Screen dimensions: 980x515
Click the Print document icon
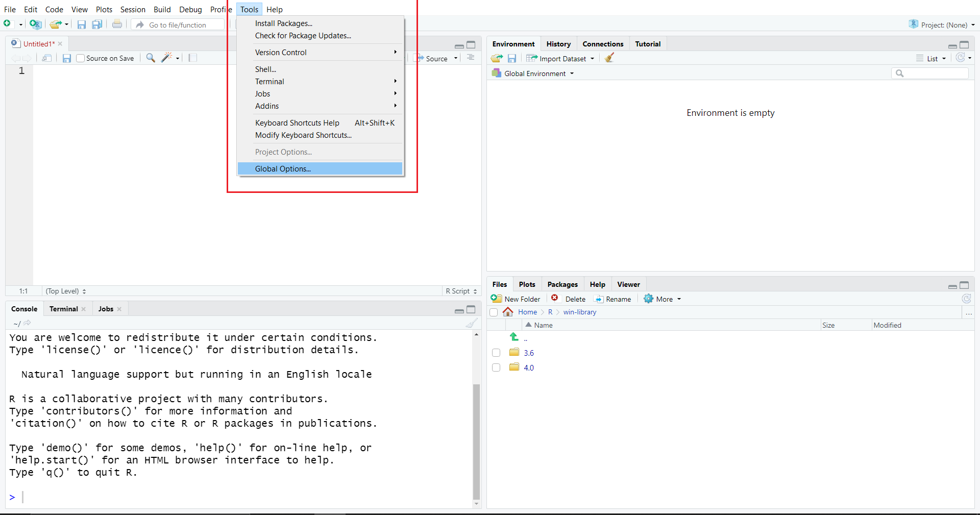(x=117, y=24)
